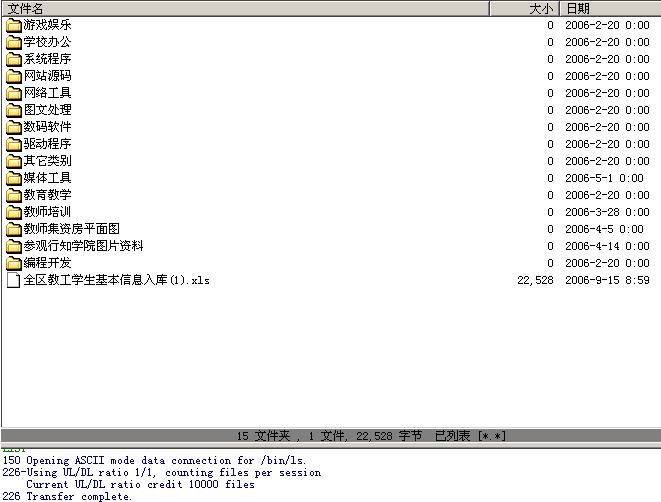661x502 pixels.
Task: Select the 参观行知学院图片资料 folder
Action: pyautogui.click(x=83, y=246)
